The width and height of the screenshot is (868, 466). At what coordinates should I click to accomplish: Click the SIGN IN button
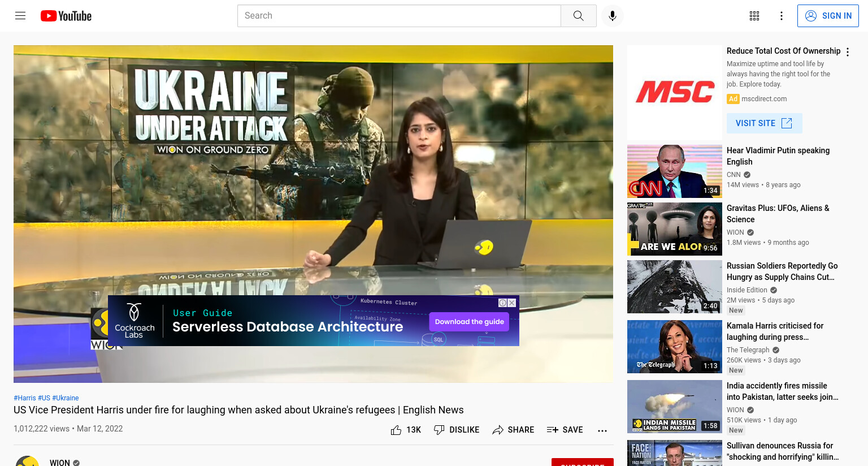coord(828,16)
